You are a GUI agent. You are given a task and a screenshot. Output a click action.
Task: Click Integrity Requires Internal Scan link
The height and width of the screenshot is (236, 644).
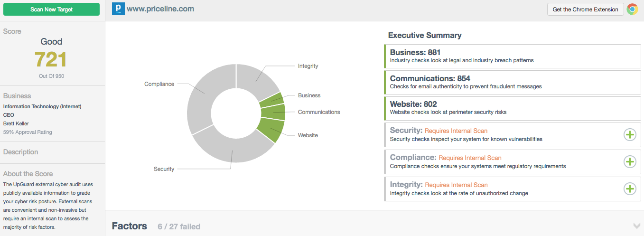pos(456,185)
